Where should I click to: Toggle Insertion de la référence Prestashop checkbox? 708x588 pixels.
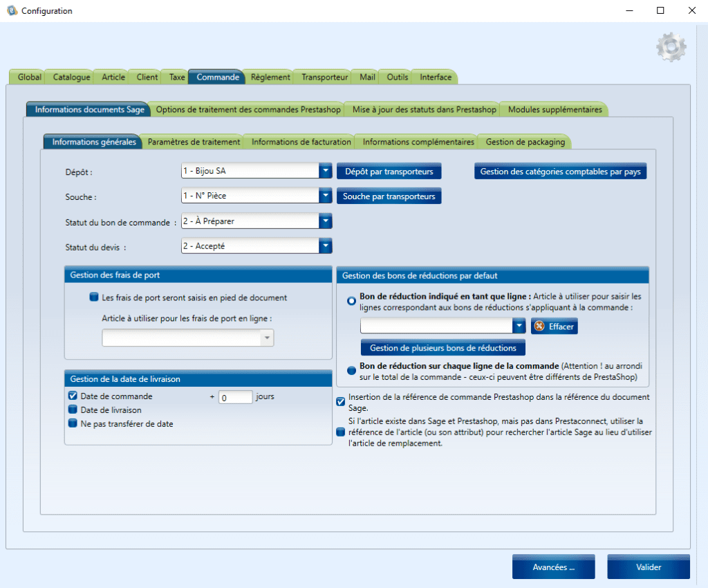340,402
